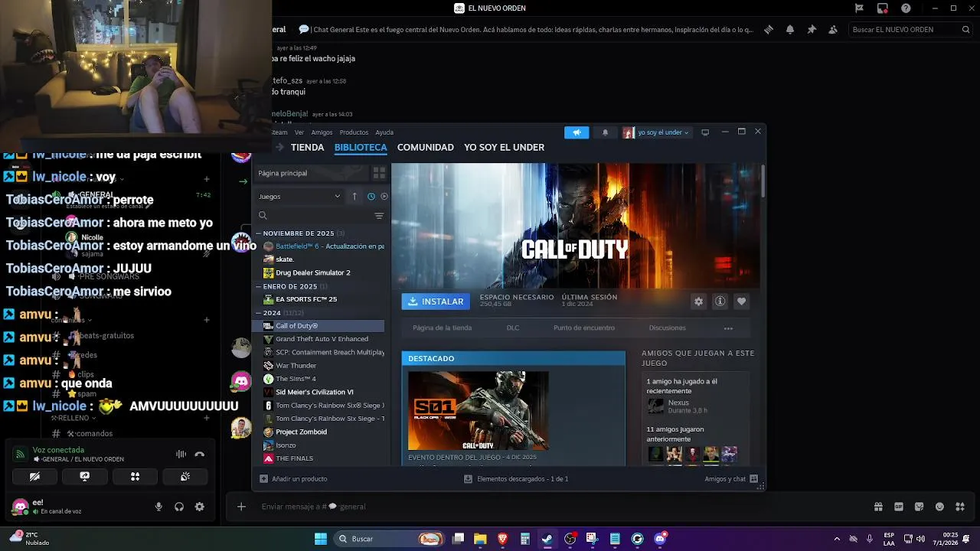Show Call of Duty game info icon
The width and height of the screenshot is (980, 551).
pos(720,302)
